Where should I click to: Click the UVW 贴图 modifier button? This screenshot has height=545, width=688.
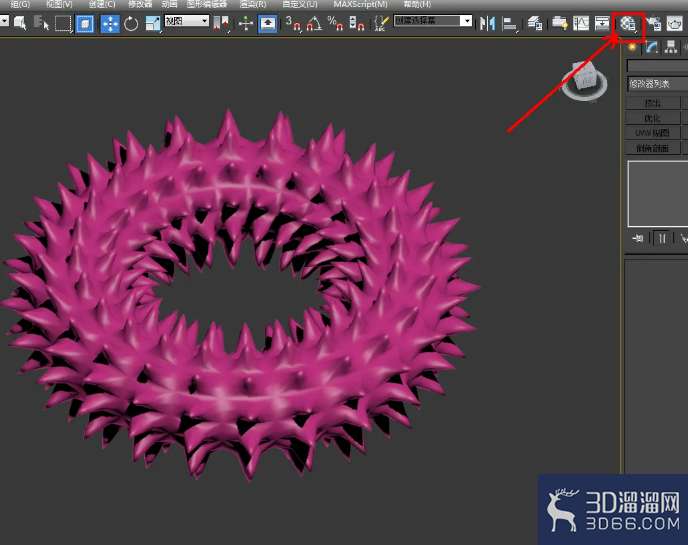coord(652,133)
